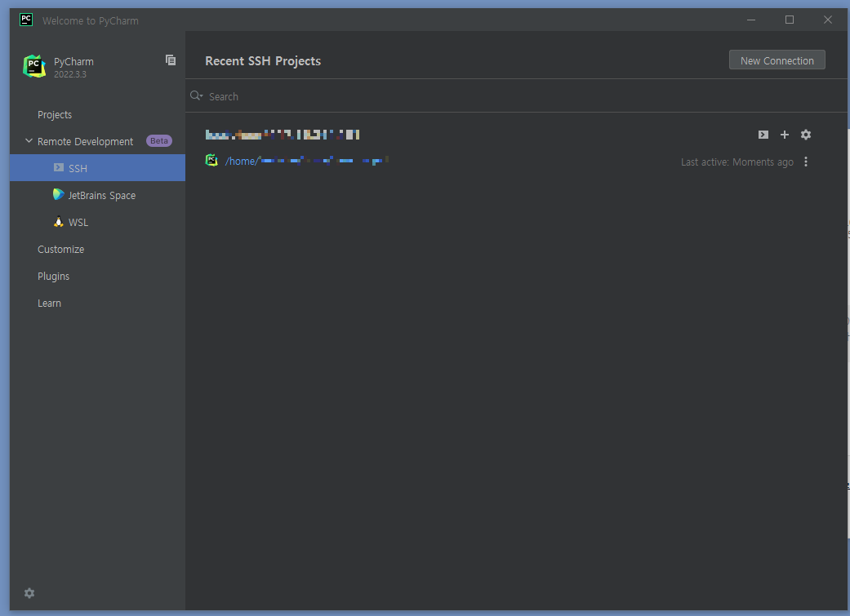Click PyCharm icon in title bar
This screenshot has height=616, width=850.
tap(26, 20)
